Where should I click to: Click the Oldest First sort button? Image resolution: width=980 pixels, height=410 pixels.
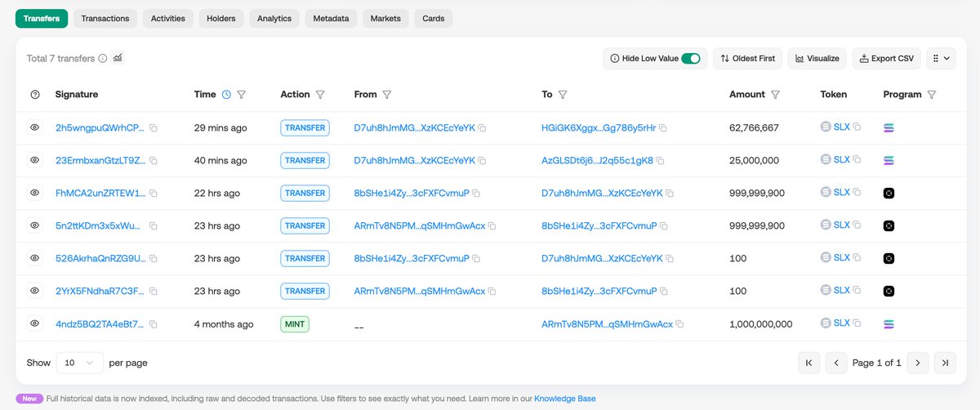coord(748,59)
